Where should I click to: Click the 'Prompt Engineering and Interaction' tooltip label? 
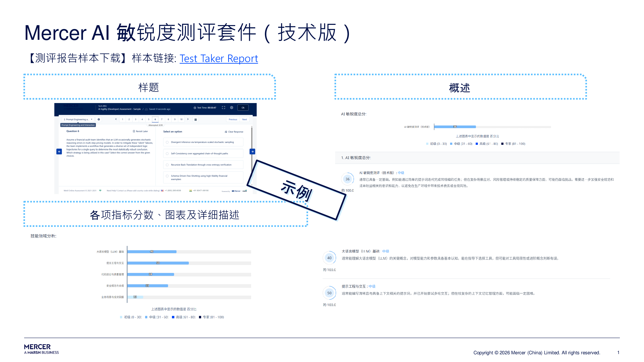(x=78, y=125)
